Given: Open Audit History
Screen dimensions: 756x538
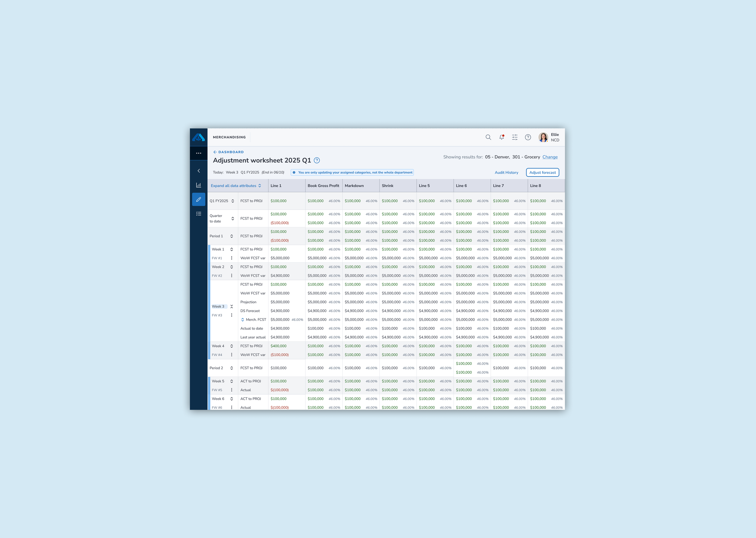Looking at the screenshot, I should (507, 172).
